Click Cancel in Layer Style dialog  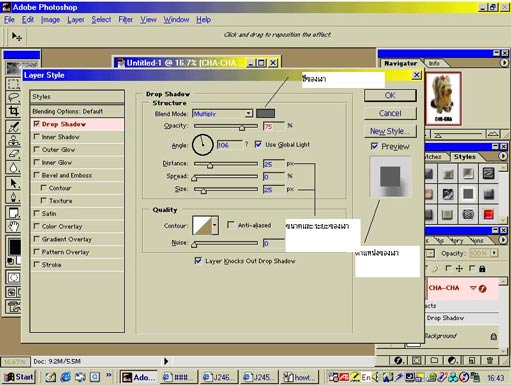[x=390, y=113]
